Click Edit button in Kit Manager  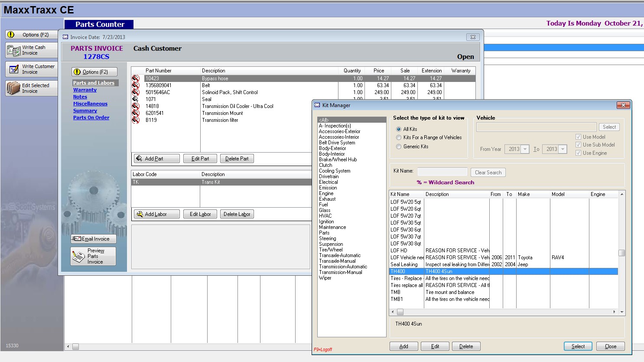(x=435, y=346)
